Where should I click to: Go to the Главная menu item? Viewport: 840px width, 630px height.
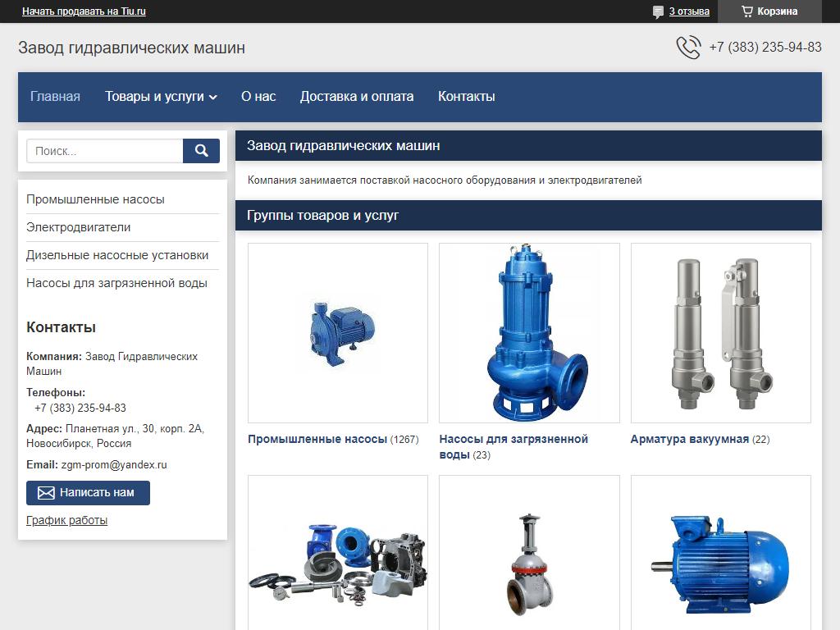click(x=55, y=97)
